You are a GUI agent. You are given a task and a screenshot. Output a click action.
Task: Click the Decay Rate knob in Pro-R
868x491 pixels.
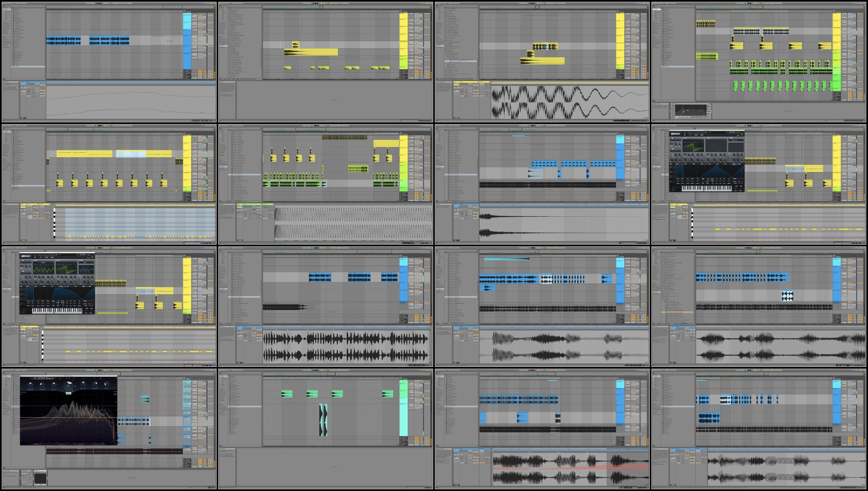point(83,385)
